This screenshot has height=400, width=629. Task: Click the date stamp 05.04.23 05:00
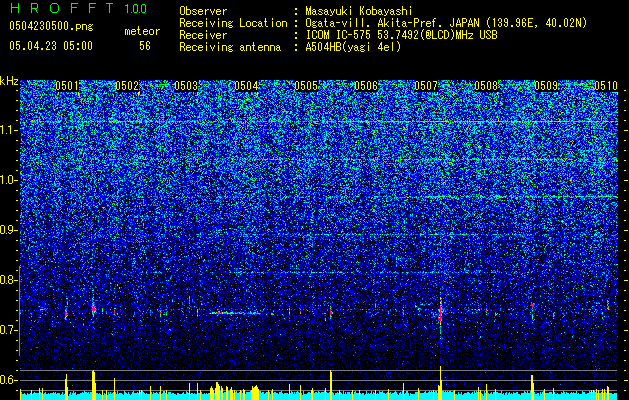[51, 45]
